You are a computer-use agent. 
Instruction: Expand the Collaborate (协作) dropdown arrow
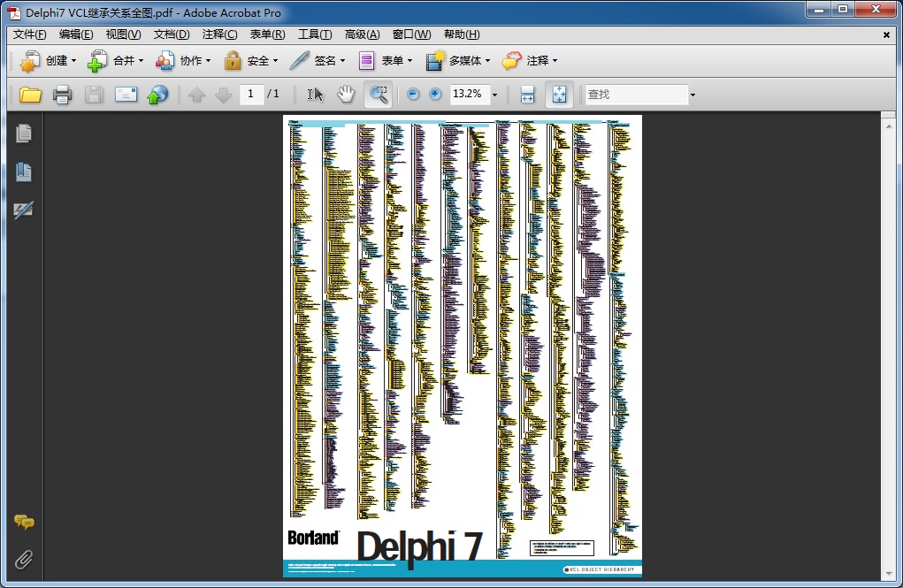pyautogui.click(x=208, y=61)
